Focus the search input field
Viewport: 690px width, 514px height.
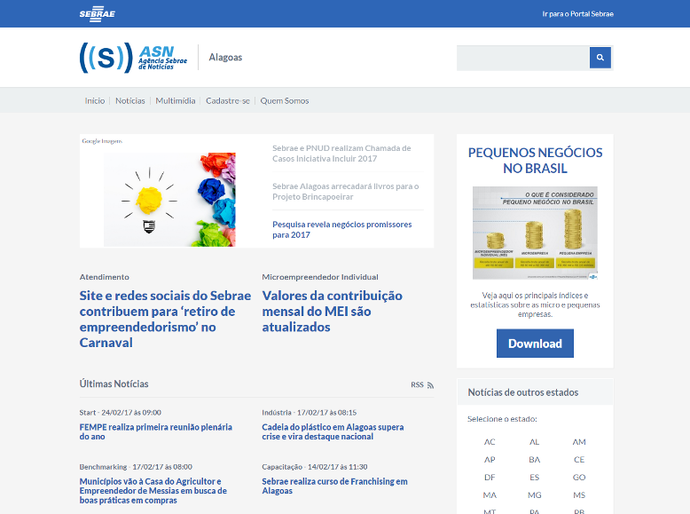pos(523,58)
